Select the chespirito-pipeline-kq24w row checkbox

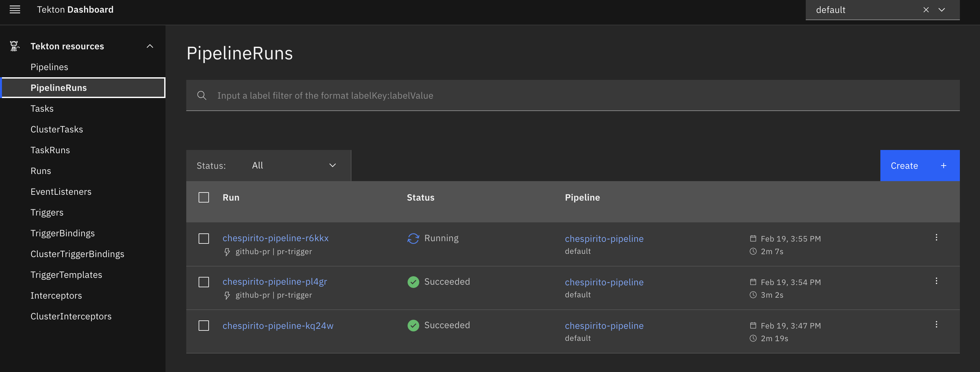click(204, 326)
